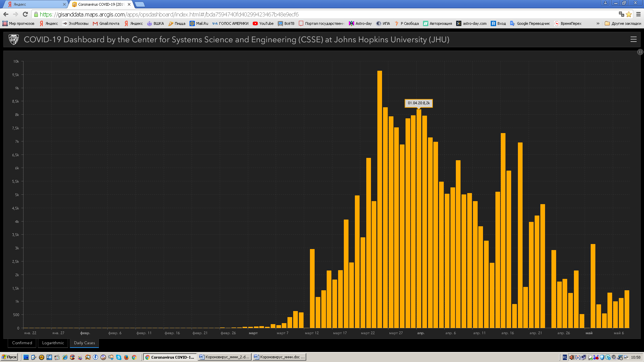Click the 01.04.20 highlighted chart bar

point(419,218)
